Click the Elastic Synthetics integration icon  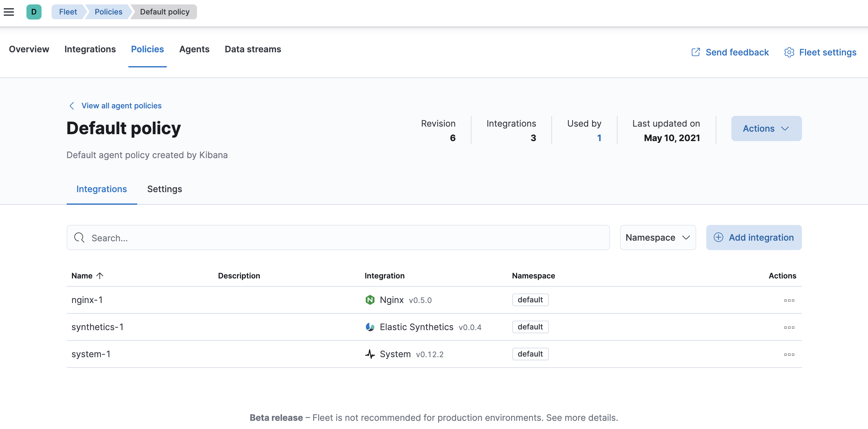[x=370, y=326]
